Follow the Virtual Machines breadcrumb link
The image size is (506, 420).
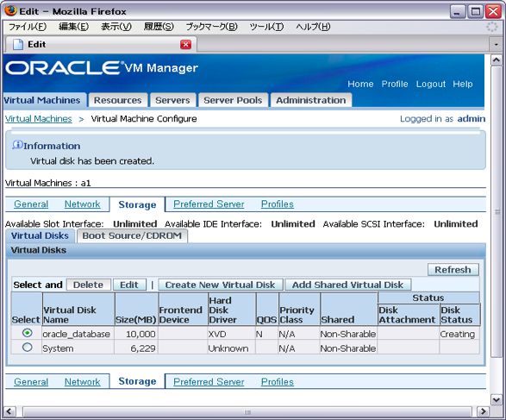tap(39, 119)
